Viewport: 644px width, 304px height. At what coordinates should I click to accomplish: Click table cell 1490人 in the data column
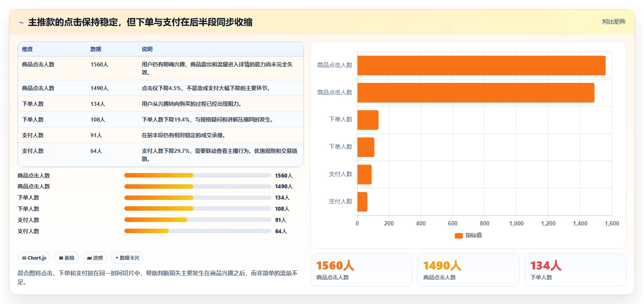(x=99, y=88)
